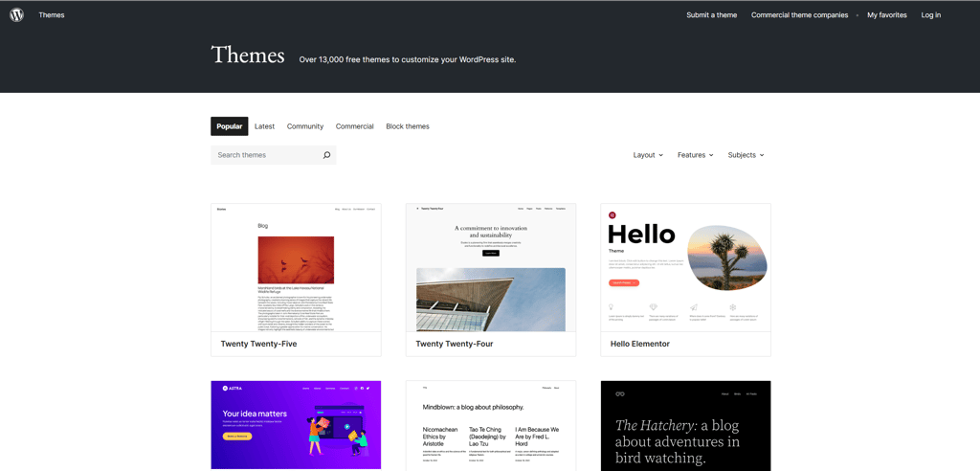Switch to the Community tab

coord(305,126)
